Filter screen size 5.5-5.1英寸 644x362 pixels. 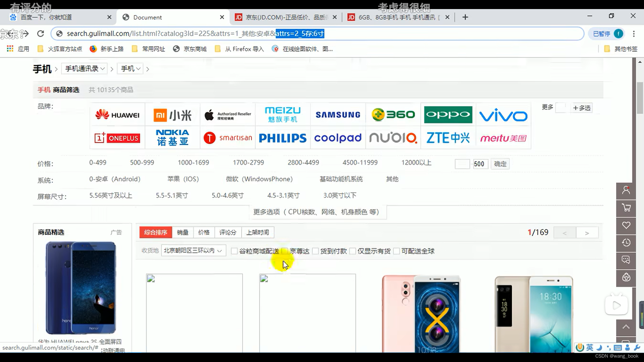coord(172,195)
